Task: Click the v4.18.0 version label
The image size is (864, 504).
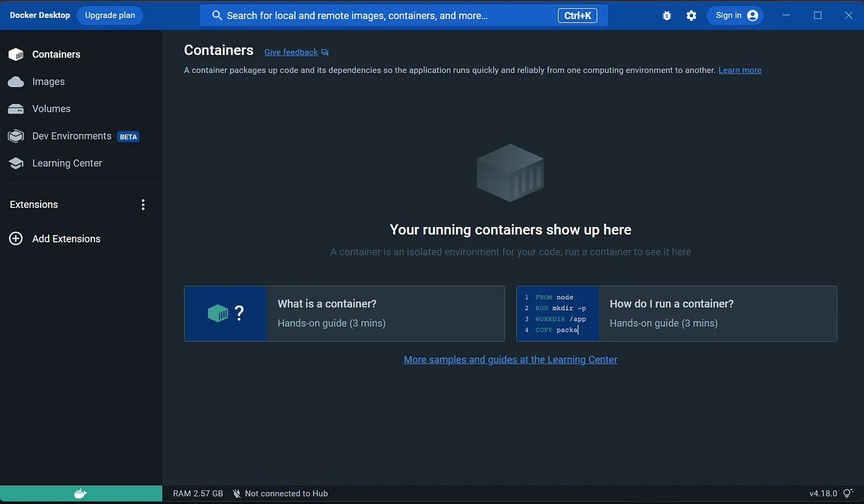Action: [x=823, y=494]
